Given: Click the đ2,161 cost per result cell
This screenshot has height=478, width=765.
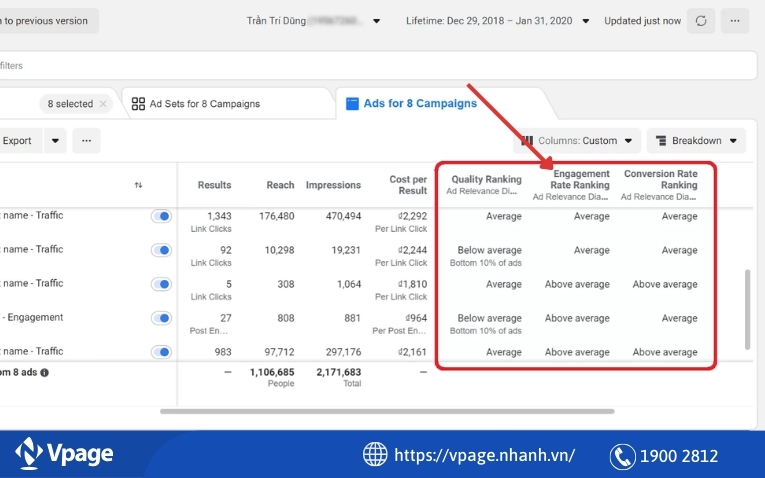Looking at the screenshot, I should [412, 352].
